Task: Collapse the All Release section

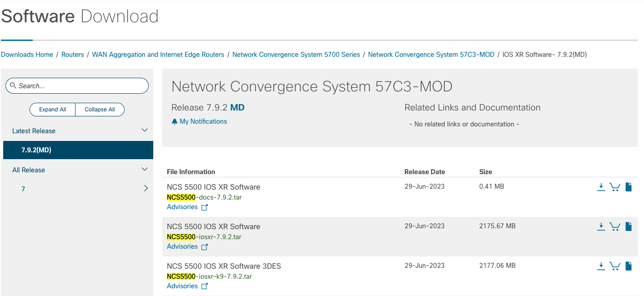Action: pyautogui.click(x=144, y=169)
